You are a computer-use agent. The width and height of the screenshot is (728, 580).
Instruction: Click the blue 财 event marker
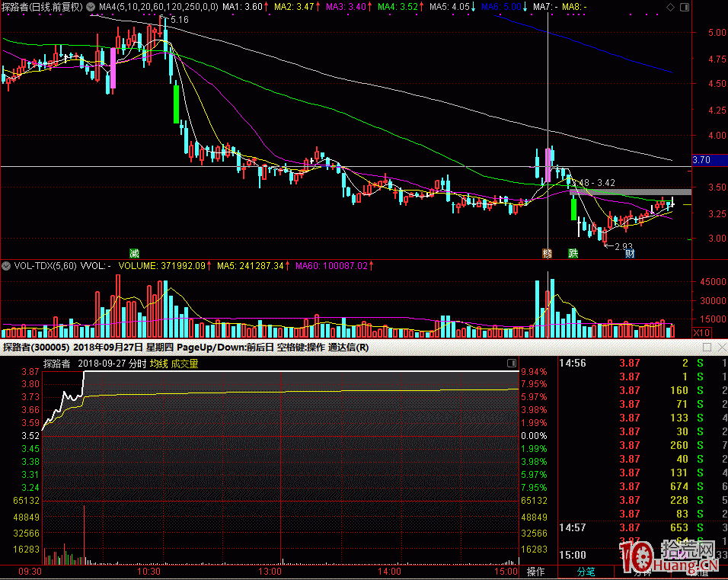coord(630,253)
